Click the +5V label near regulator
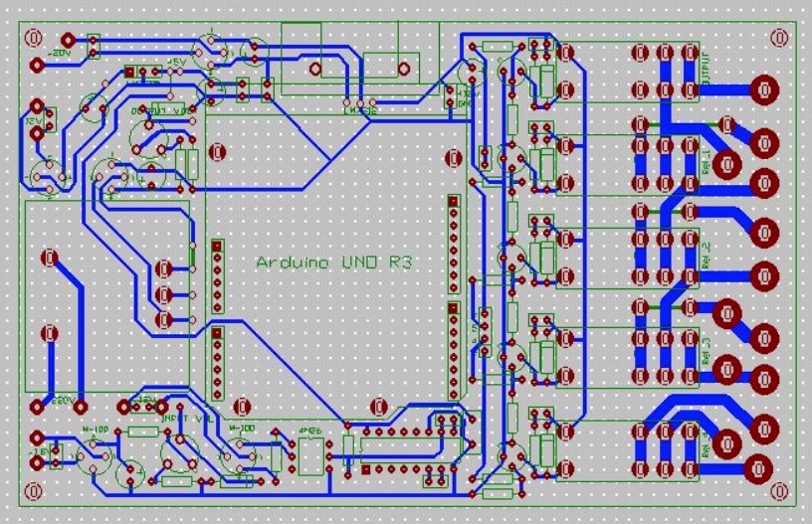Viewport: 812px width, 524px height. [x=176, y=61]
